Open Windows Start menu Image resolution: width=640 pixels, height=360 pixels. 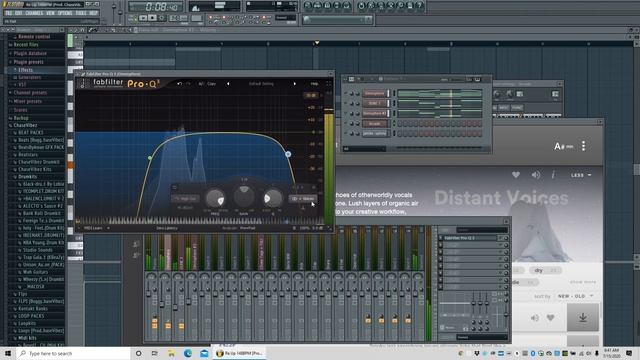[x=8, y=353]
